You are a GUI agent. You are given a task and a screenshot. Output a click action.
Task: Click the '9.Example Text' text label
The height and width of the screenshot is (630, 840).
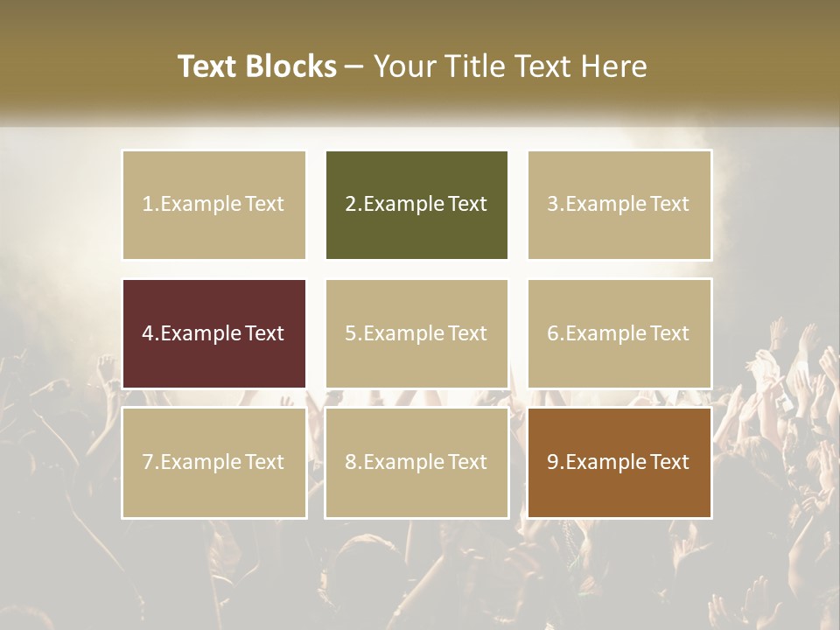(619, 462)
